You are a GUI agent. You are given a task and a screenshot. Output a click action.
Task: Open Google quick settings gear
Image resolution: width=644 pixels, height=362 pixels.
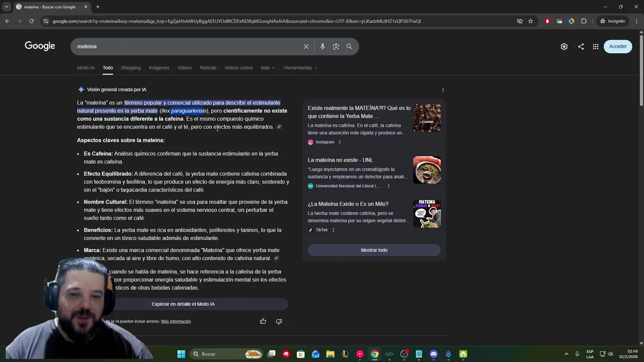tap(564, 46)
